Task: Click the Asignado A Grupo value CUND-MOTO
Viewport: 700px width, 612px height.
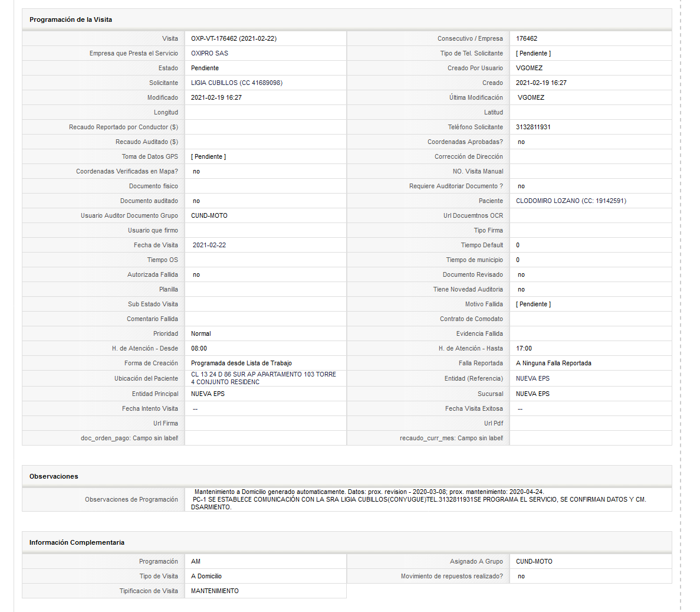Action: [534, 561]
